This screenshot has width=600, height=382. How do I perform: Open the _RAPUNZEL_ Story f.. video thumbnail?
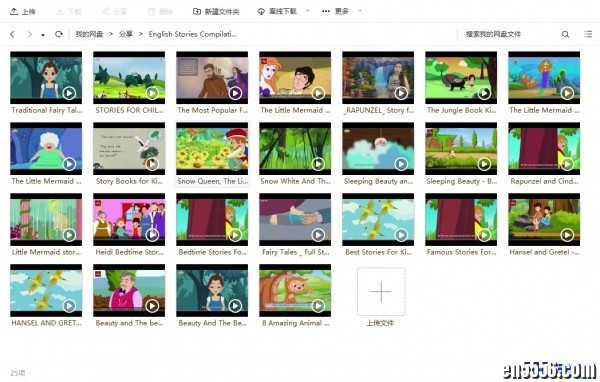[x=378, y=78]
